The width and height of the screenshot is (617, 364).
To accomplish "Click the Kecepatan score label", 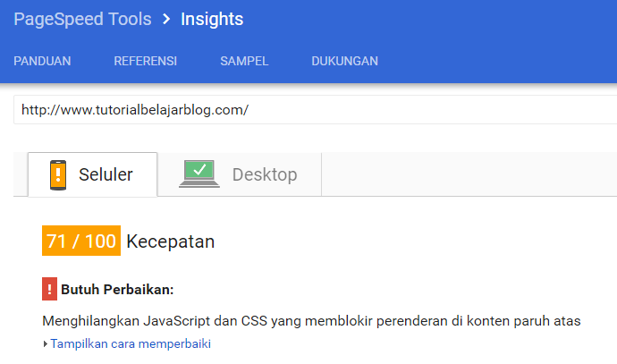I will pos(171,241).
